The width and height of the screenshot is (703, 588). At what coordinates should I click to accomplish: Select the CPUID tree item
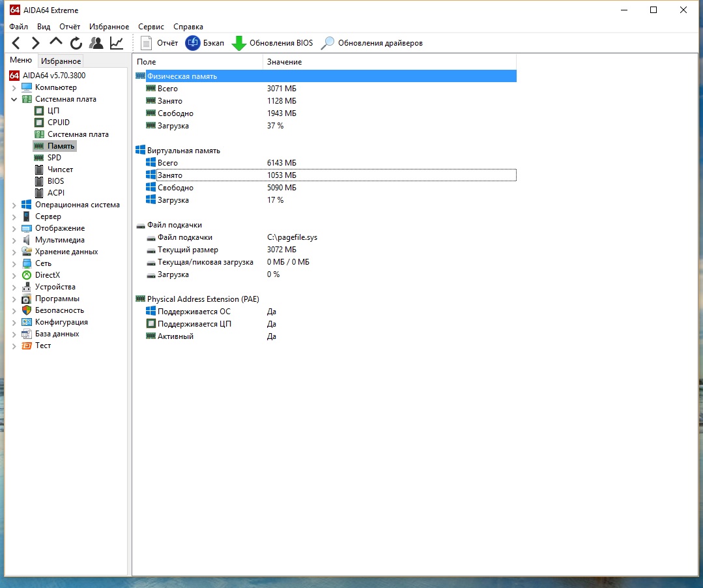[58, 123]
